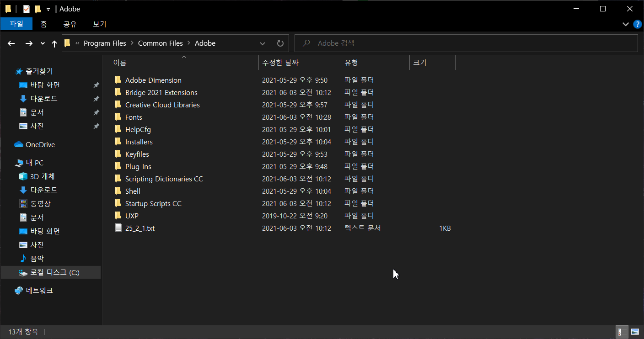The image size is (644, 339).
Task: Open the quick access toolbar customize dropdown
Action: coord(48,9)
